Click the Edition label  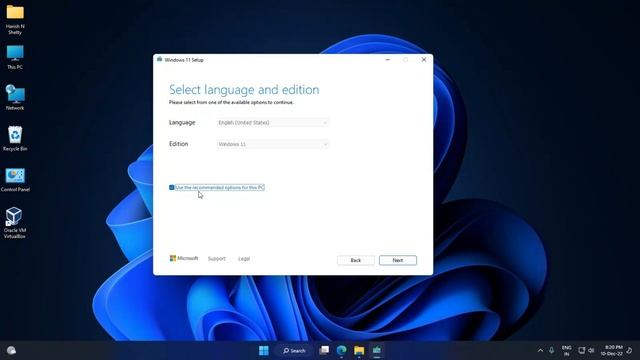coord(179,144)
